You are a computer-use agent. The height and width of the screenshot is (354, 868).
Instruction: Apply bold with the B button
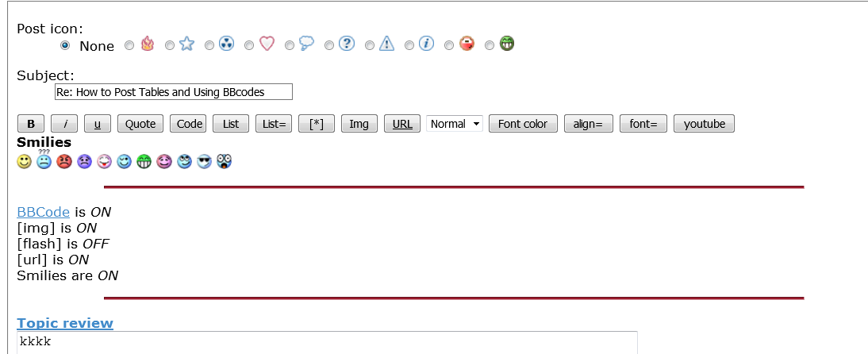[31, 124]
